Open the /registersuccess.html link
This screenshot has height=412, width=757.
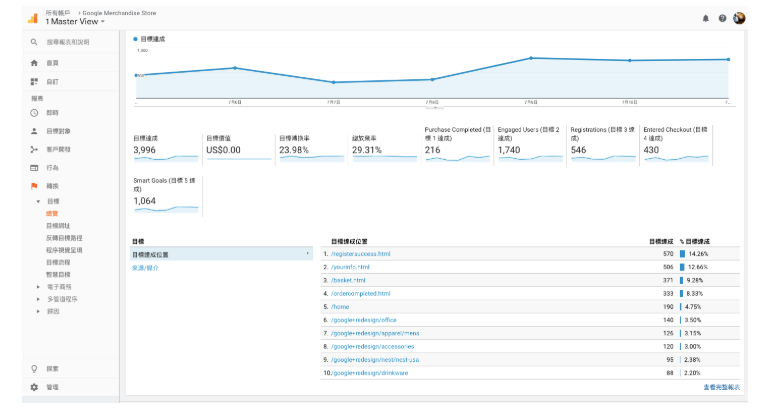(x=361, y=254)
